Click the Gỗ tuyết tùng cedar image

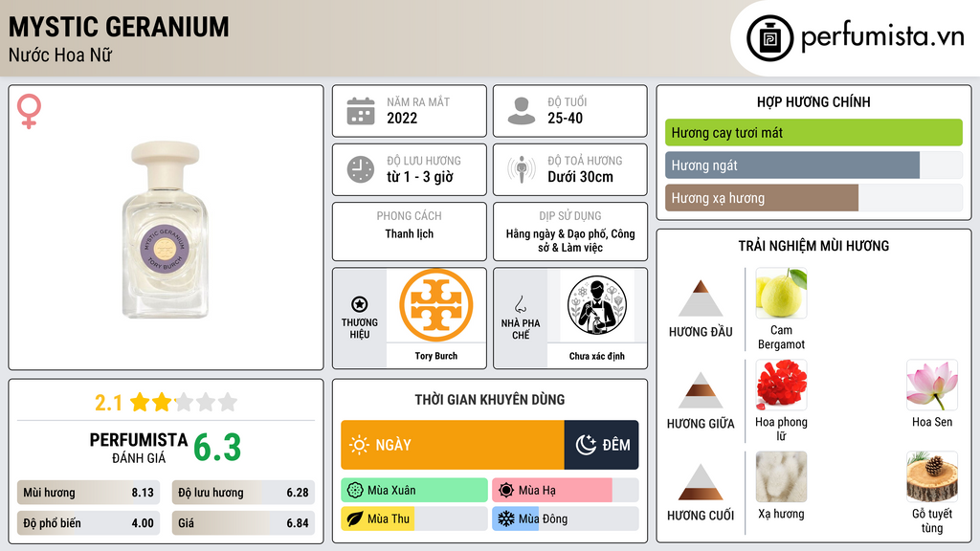[932, 476]
